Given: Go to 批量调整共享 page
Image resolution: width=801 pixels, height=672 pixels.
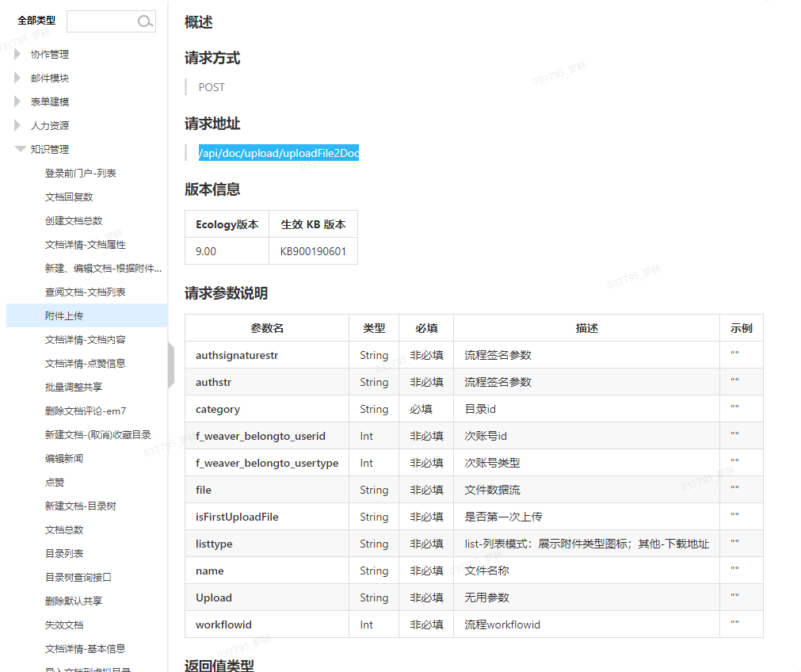Looking at the screenshot, I should [x=74, y=388].
